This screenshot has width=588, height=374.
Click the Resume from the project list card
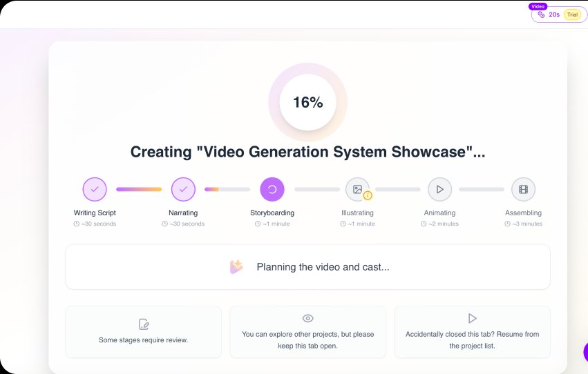pos(472,332)
